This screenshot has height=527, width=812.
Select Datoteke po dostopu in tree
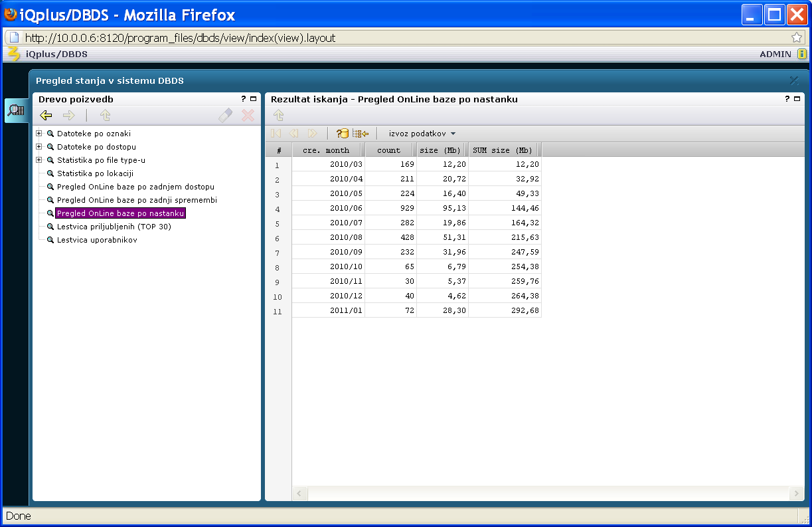point(96,147)
